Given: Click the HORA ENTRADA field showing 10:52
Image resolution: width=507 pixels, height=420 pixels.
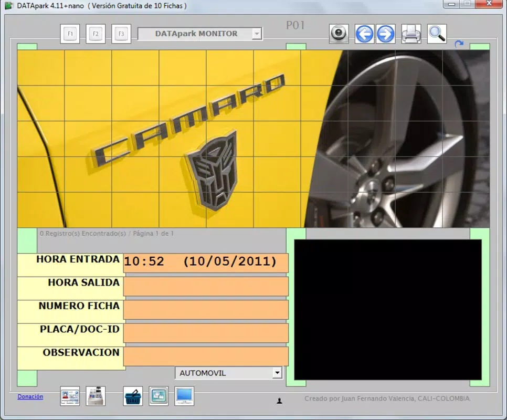Looking at the screenshot, I should 206,262.
